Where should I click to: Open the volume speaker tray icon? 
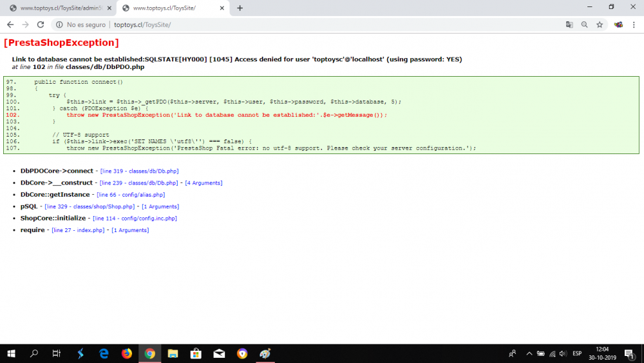coord(563,353)
